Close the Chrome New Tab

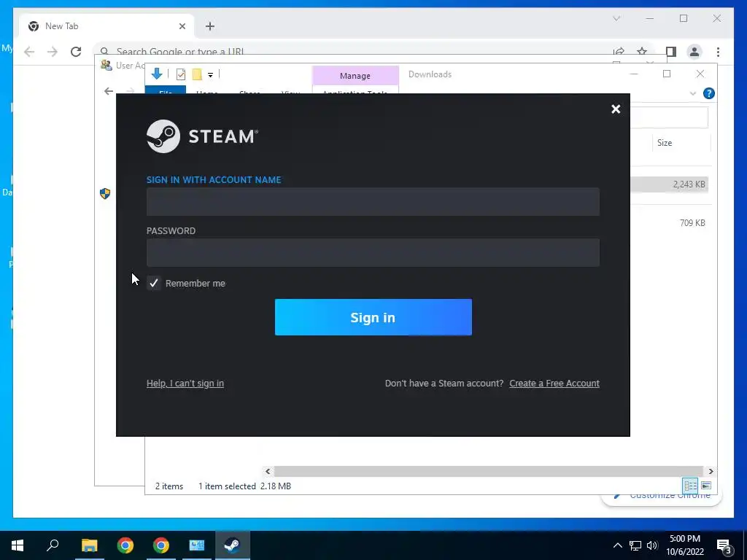point(182,26)
